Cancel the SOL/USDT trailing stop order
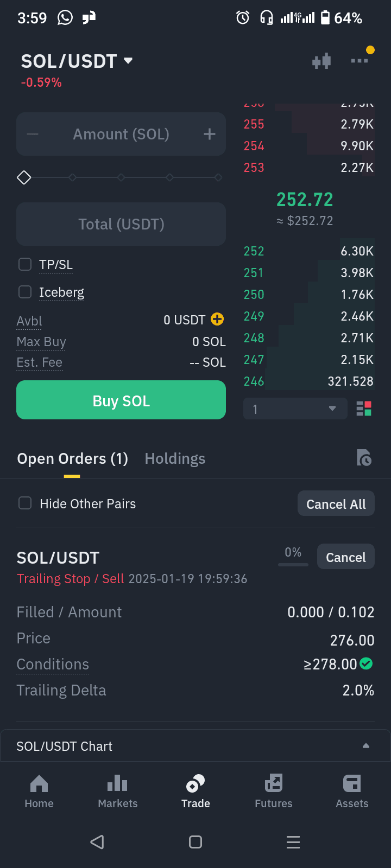Screen dimensions: 391x868 pyautogui.click(x=346, y=557)
